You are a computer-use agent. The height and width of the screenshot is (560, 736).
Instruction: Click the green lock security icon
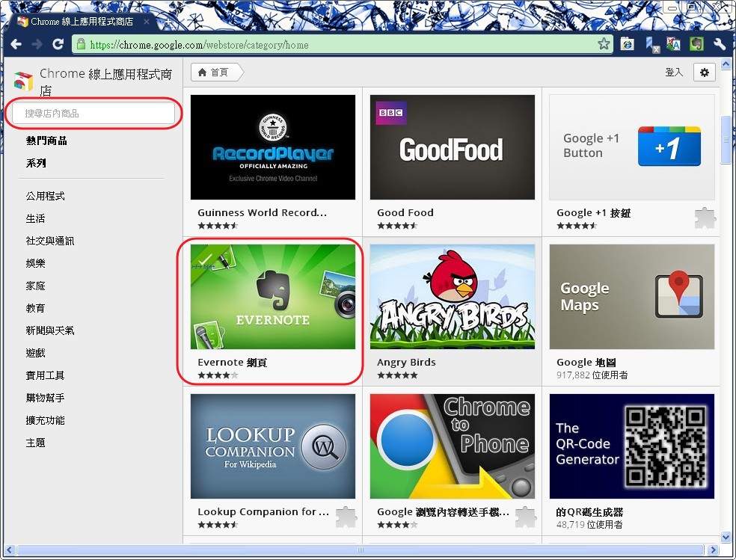pos(82,45)
